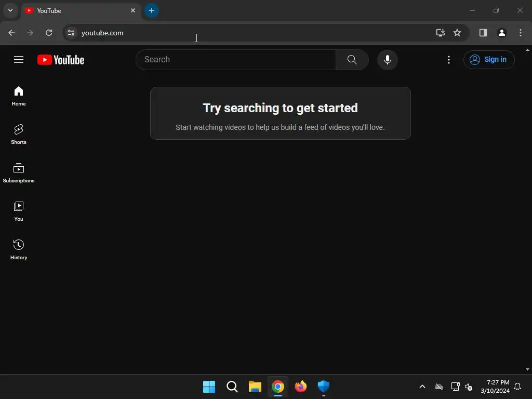Open Shorts in sidebar
532x399 pixels.
click(19, 135)
